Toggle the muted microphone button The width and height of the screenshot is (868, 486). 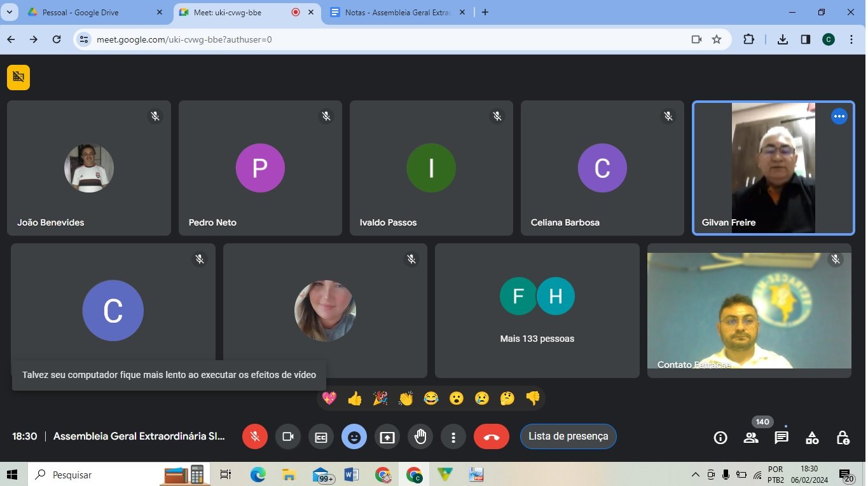(x=255, y=437)
